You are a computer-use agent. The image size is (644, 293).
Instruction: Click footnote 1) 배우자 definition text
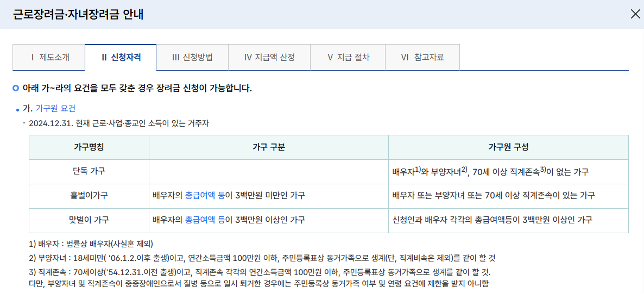click(x=91, y=245)
